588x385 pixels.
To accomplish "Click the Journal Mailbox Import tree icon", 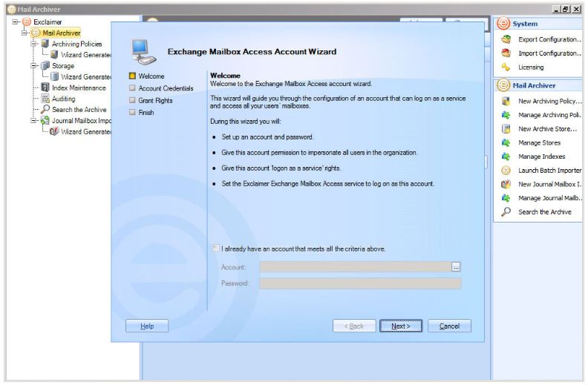I will [x=45, y=121].
